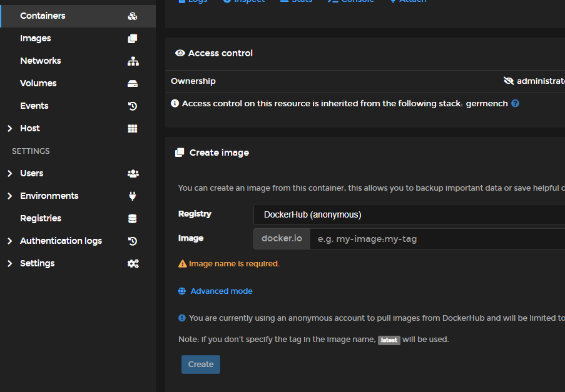Click the administrators eye-slash ownership icon
This screenshot has width=565, height=392.
click(x=509, y=81)
